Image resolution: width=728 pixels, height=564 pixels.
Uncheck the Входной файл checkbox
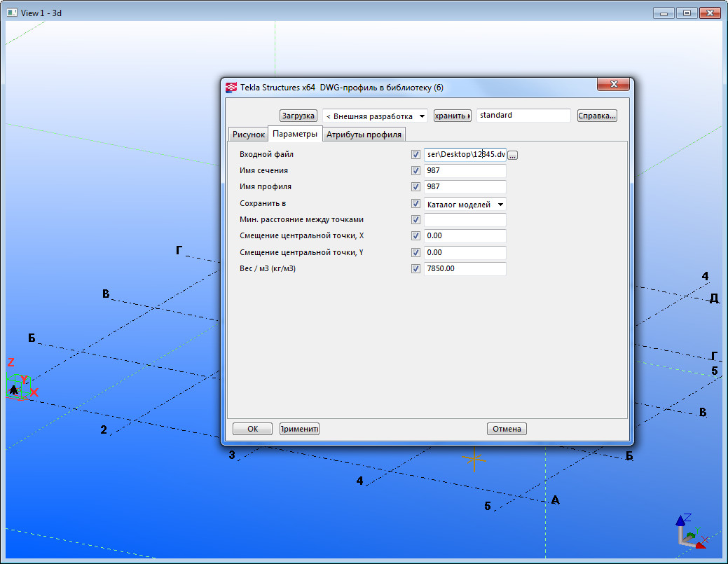(x=415, y=154)
